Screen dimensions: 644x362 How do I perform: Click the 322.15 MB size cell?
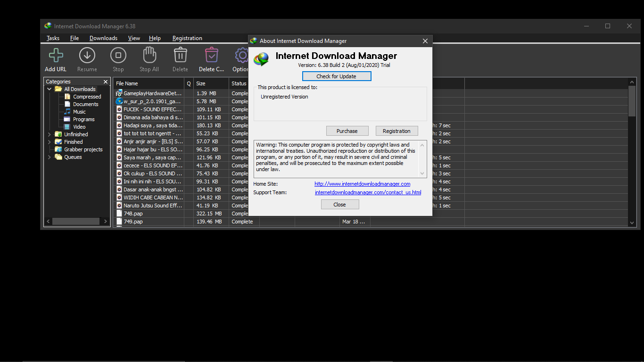tap(211, 214)
